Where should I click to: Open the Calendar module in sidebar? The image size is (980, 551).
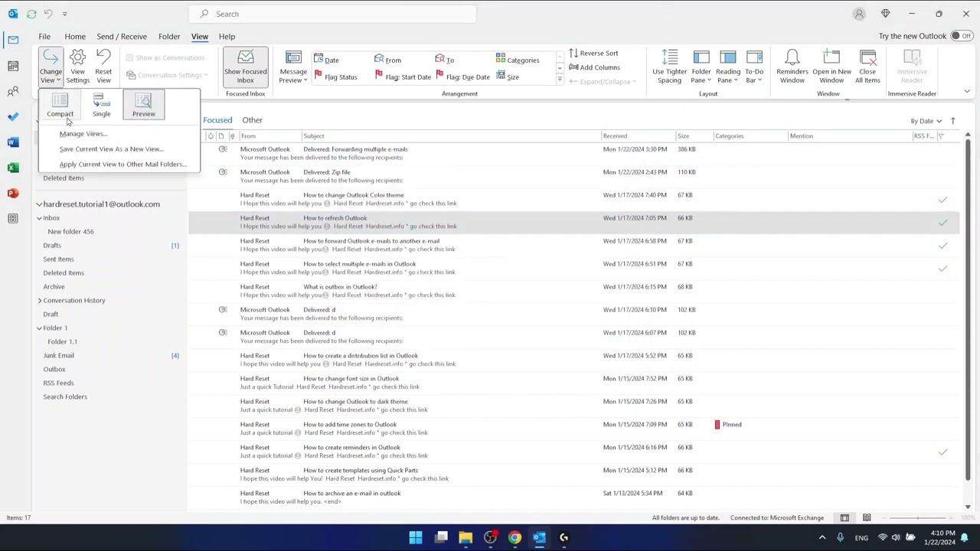pos(13,66)
